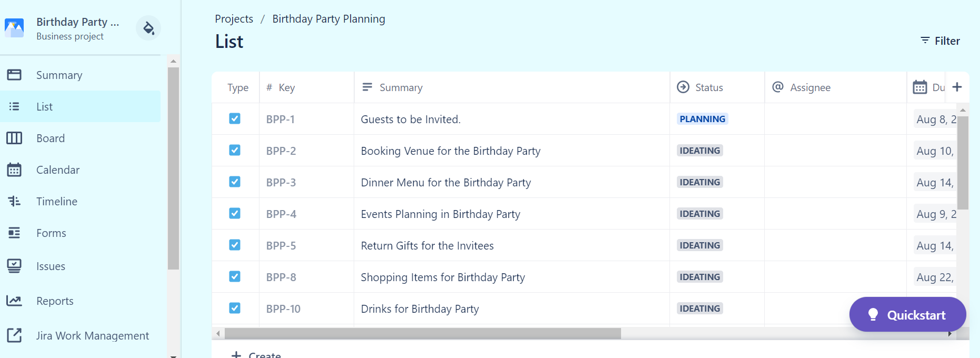Click summary 'Drinks for Birthday Party'
The image size is (980, 358).
[419, 309]
